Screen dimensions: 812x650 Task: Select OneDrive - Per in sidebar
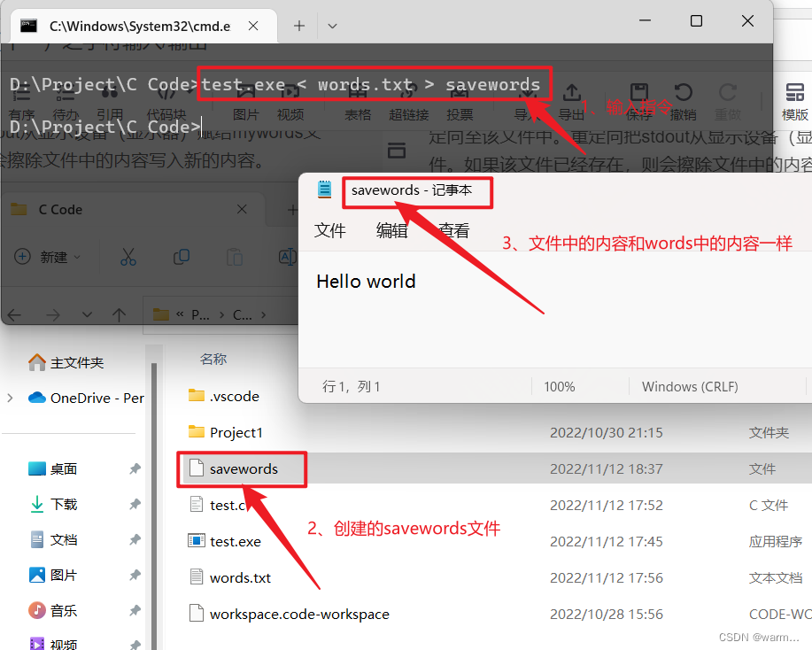coord(86,398)
